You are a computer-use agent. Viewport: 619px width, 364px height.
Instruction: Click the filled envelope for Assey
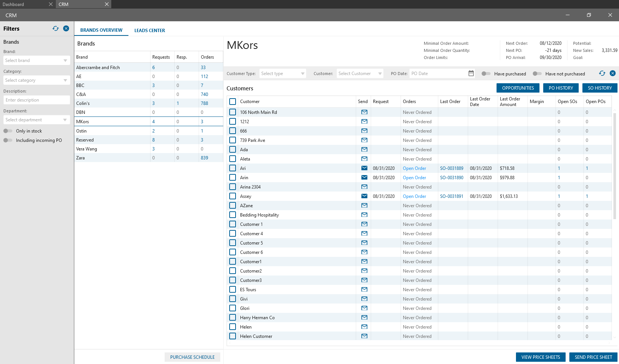pyautogui.click(x=364, y=196)
